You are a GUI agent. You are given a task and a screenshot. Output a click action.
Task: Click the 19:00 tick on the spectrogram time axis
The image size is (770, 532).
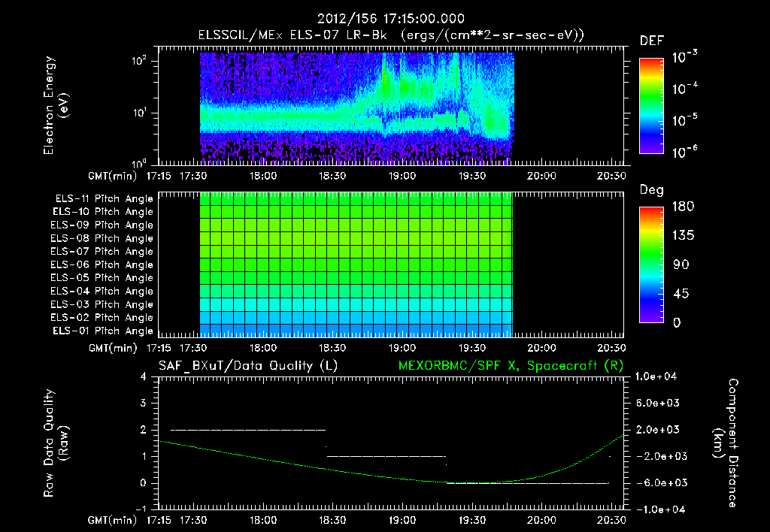[x=402, y=176]
